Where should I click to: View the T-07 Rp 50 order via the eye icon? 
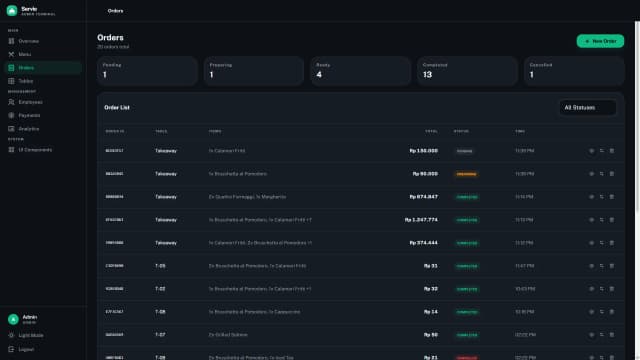point(591,335)
